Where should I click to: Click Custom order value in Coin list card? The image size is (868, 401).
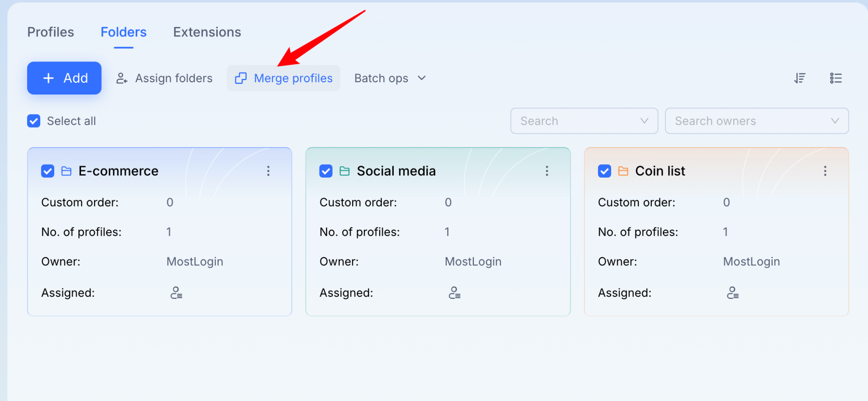point(726,203)
